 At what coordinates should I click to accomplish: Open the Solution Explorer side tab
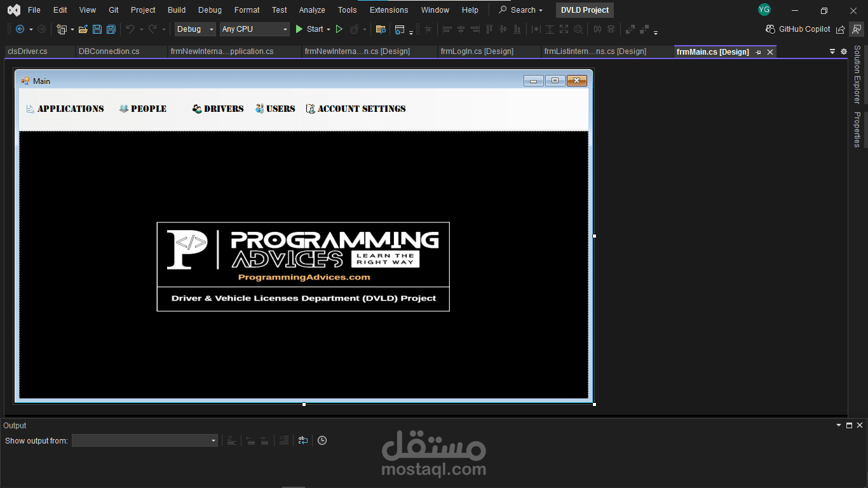[857, 74]
